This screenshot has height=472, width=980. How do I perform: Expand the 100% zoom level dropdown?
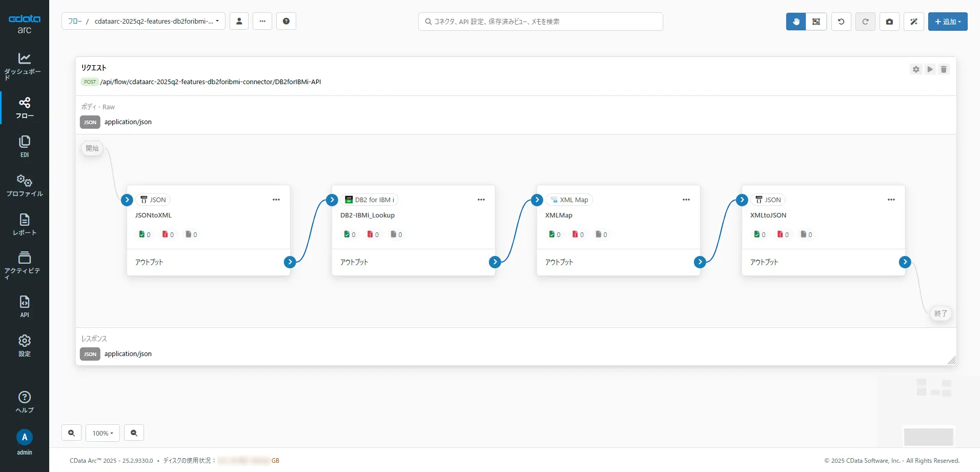(x=103, y=432)
